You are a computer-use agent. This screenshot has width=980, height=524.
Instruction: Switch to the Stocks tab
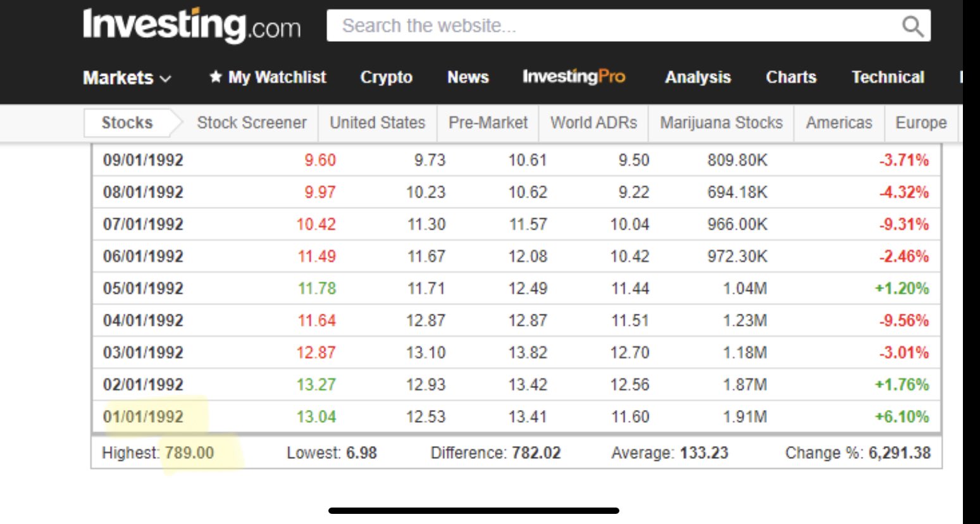point(127,123)
